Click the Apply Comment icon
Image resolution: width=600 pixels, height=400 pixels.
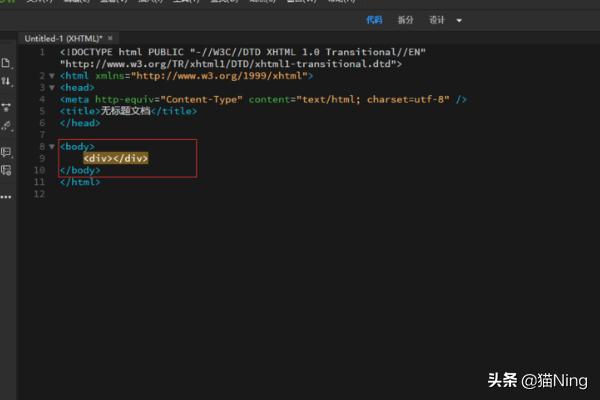[6, 152]
